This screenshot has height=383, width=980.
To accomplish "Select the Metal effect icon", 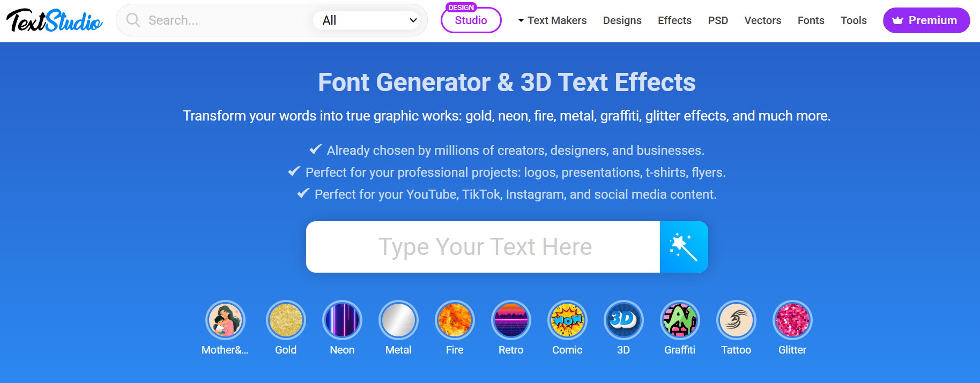I will click(x=398, y=320).
